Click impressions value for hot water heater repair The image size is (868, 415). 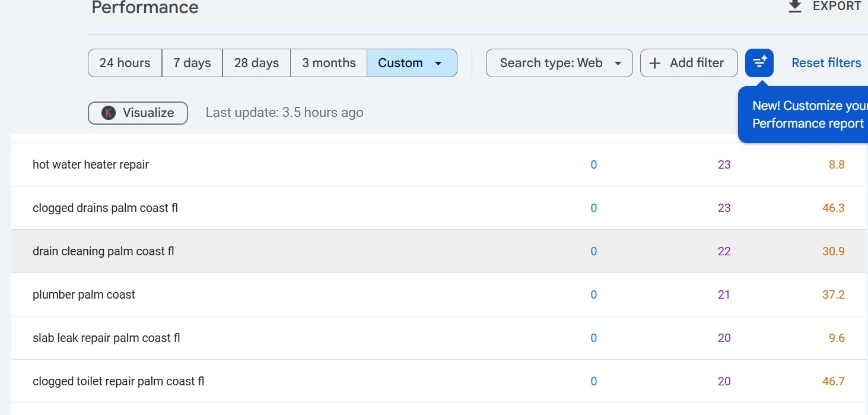(x=724, y=164)
